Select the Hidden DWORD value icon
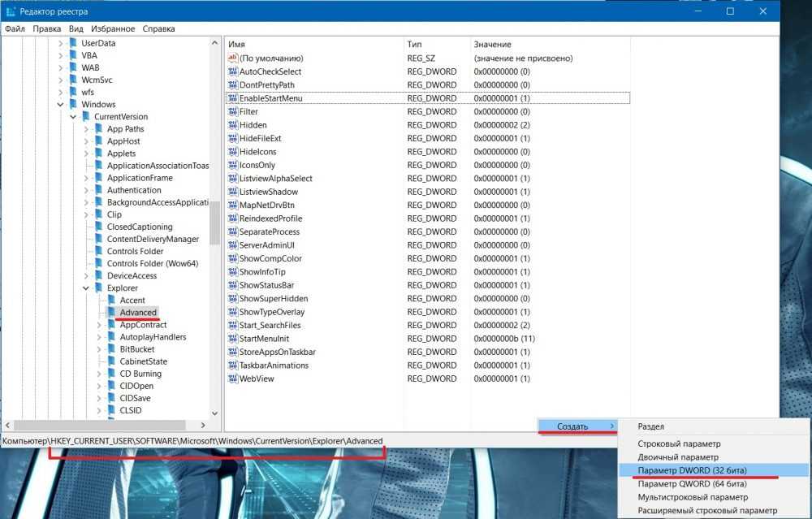Image resolution: width=812 pixels, height=519 pixels. 233,125
